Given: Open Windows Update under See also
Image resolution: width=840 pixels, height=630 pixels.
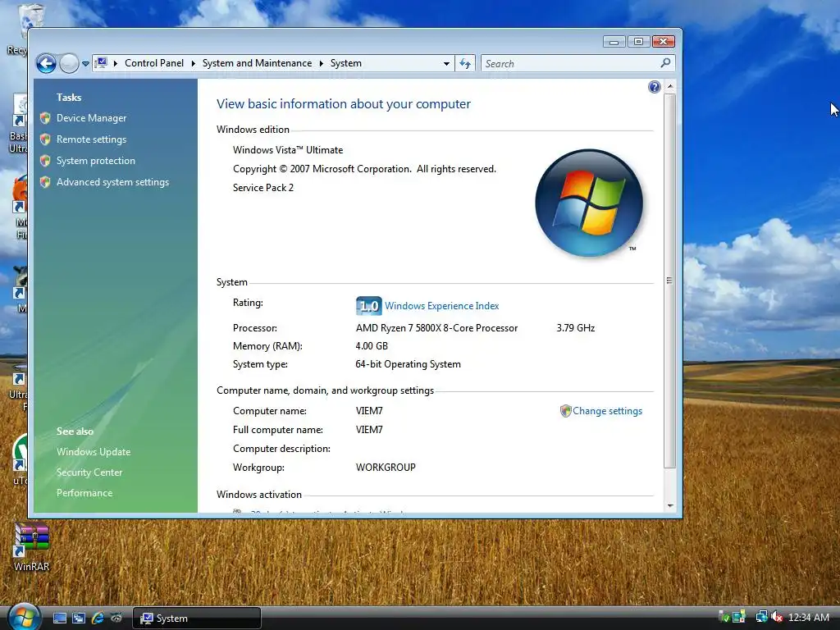Looking at the screenshot, I should tap(94, 452).
